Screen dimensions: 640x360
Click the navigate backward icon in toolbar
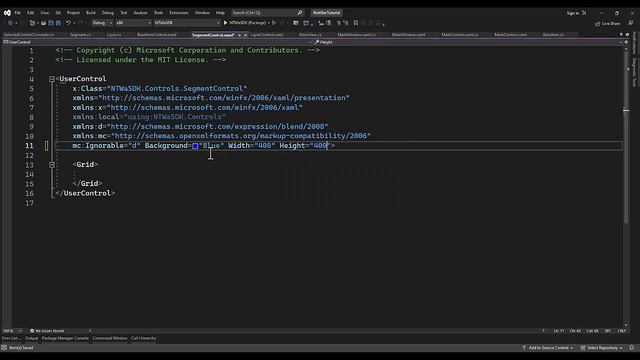pyautogui.click(x=11, y=23)
